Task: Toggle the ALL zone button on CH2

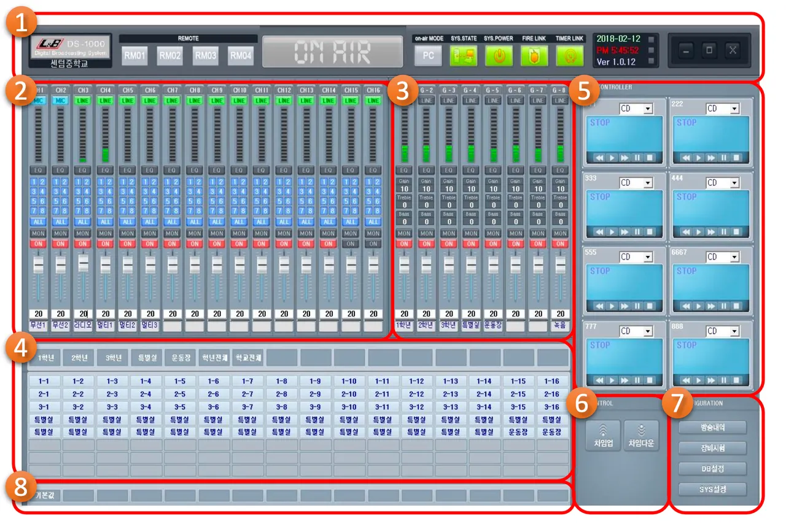Action: [61, 222]
